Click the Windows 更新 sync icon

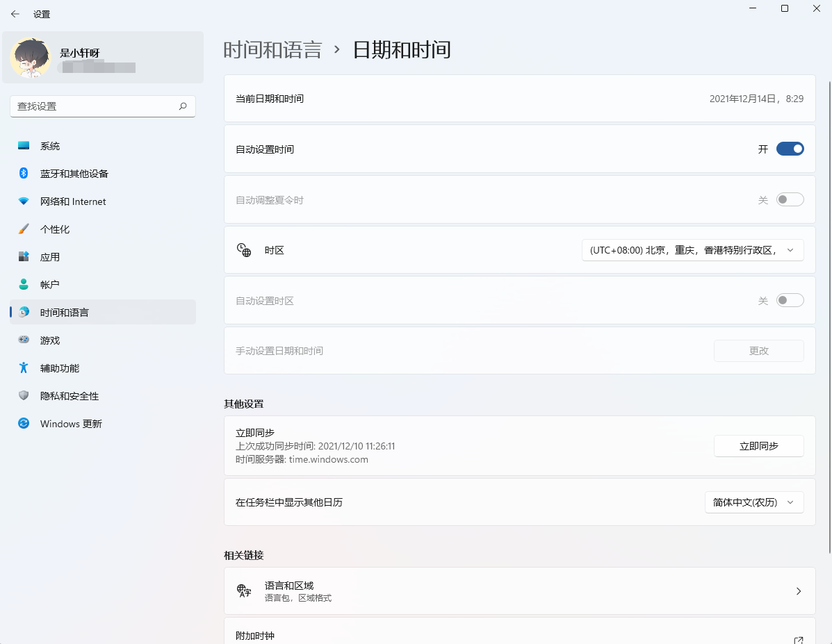tap(24, 423)
